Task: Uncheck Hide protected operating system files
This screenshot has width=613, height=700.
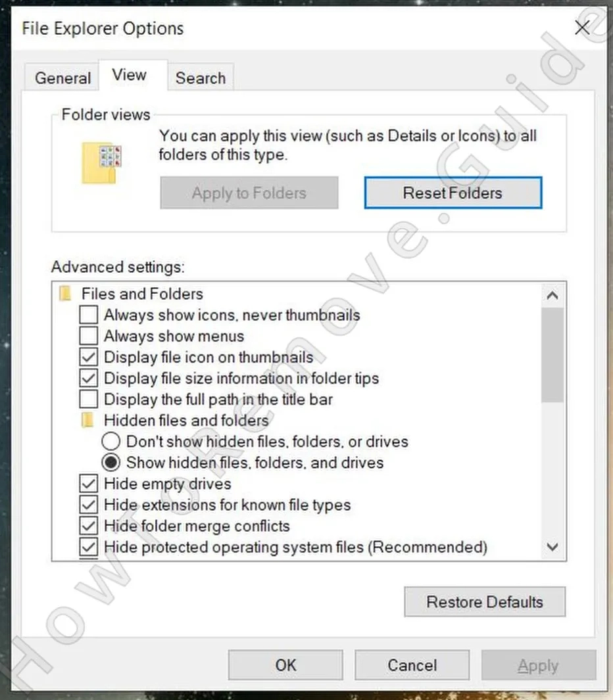Action: click(x=88, y=547)
